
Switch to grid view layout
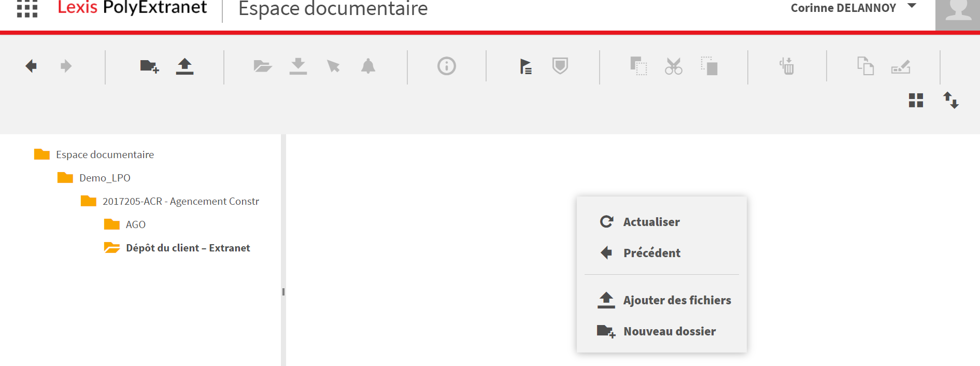click(x=916, y=100)
